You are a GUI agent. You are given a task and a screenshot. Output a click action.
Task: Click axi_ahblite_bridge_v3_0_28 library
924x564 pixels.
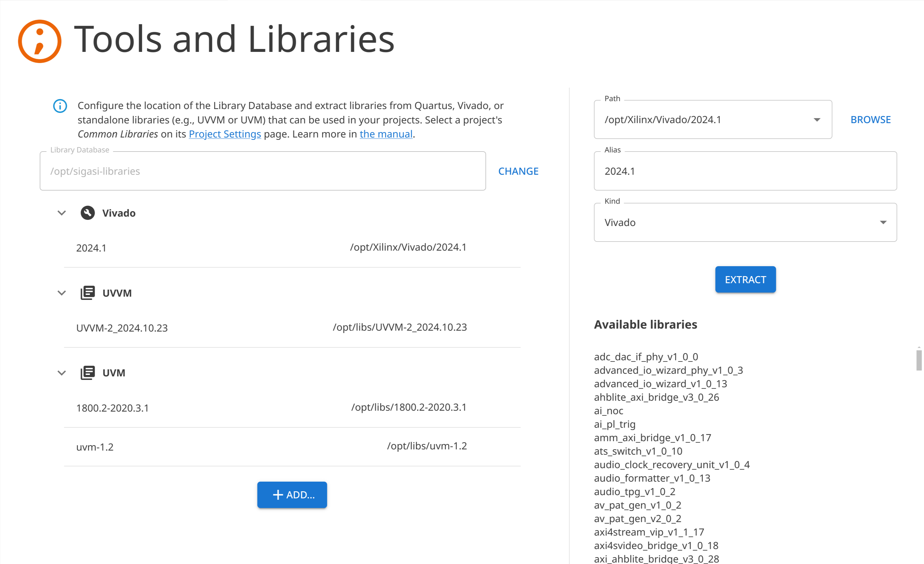pyautogui.click(x=656, y=558)
